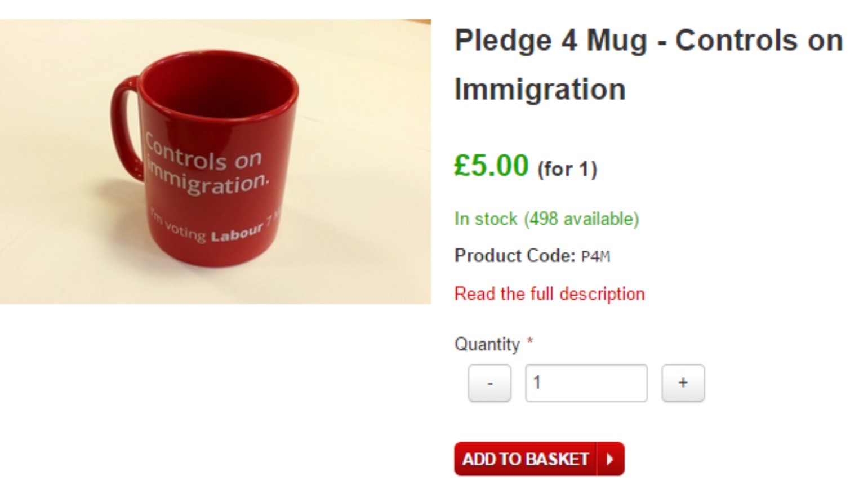Select the P4M product code value

(595, 257)
